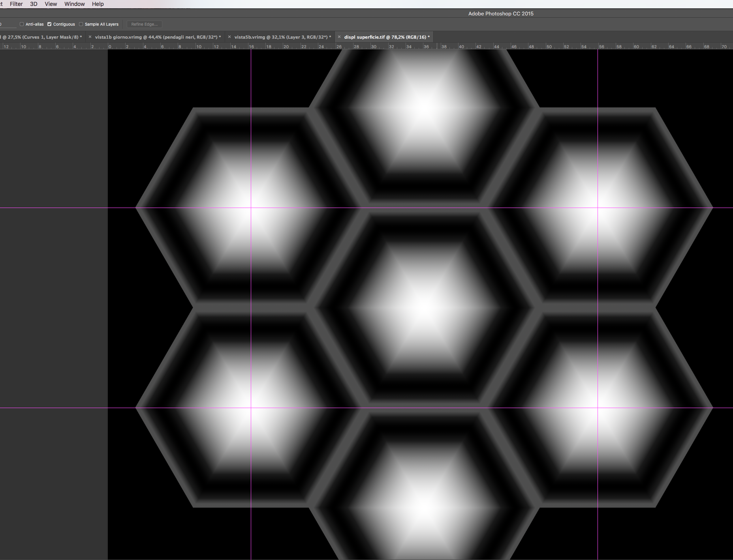Switch to the Curves 1 Layer Mask tab
Screen dimensions: 733x560
41,37
